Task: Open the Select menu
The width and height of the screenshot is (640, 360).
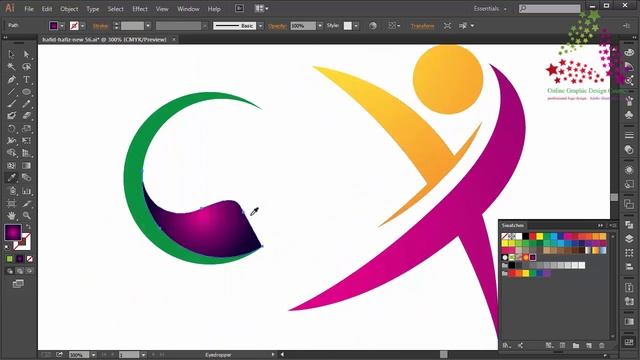Action: pos(116,9)
